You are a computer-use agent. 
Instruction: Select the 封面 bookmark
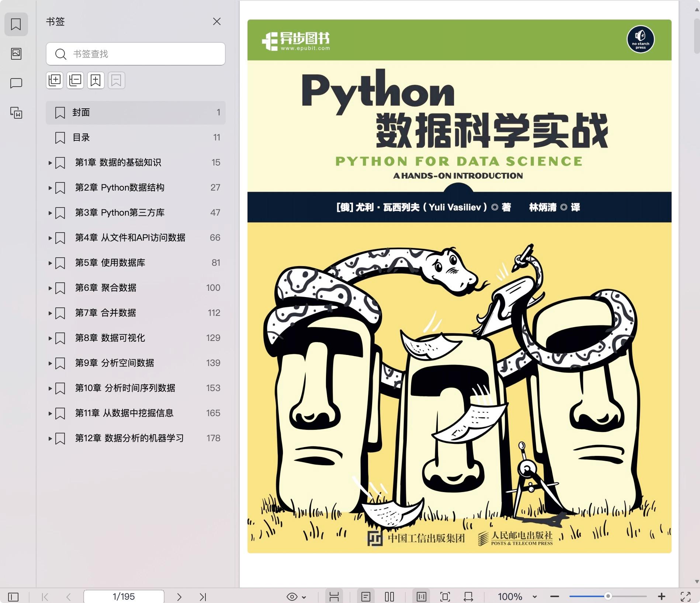point(136,112)
